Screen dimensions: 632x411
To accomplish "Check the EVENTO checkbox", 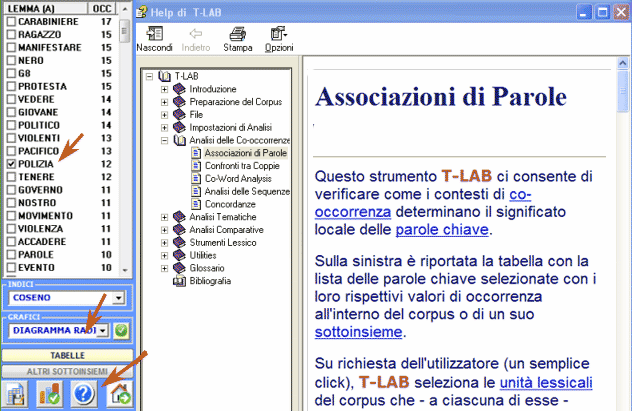I will (x=11, y=268).
